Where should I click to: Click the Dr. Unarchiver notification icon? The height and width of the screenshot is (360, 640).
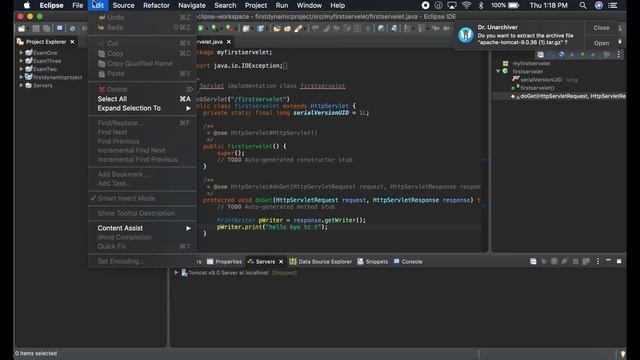tap(466, 35)
